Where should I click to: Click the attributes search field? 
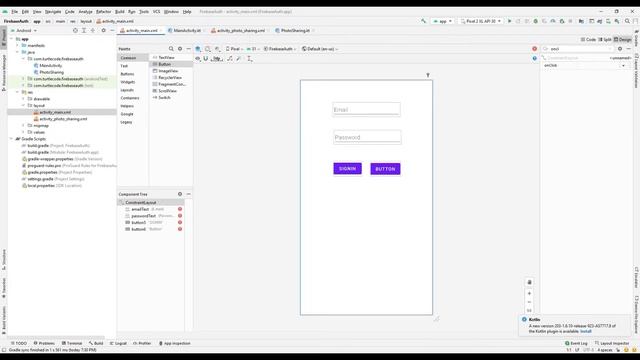pos(578,49)
